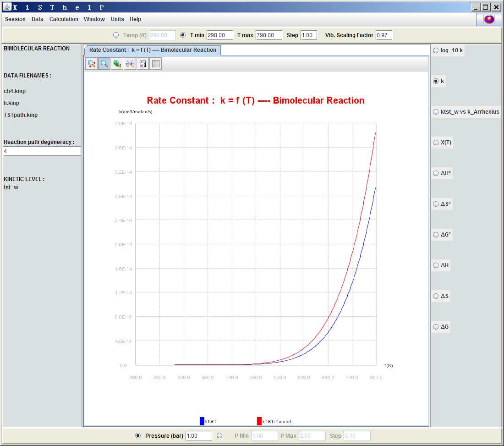Screen dimensions: 504x446
Task: Switch to the Rate Constant k = f (T) tab
Action: tap(153, 50)
